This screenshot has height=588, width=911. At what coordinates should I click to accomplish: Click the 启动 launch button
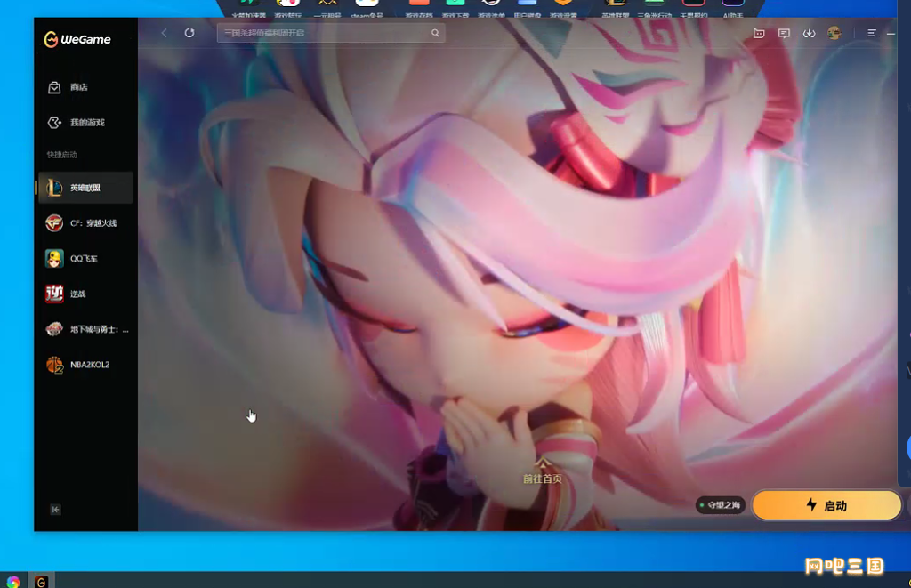coord(826,505)
